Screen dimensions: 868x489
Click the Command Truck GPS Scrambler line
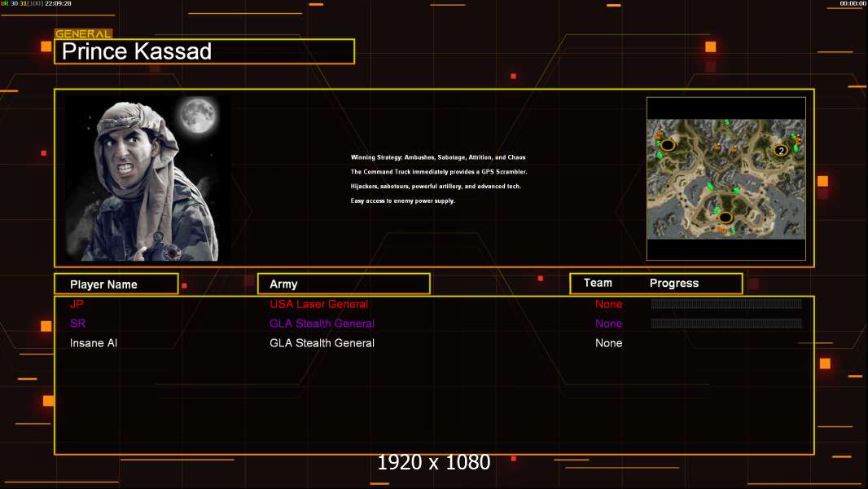(x=439, y=172)
